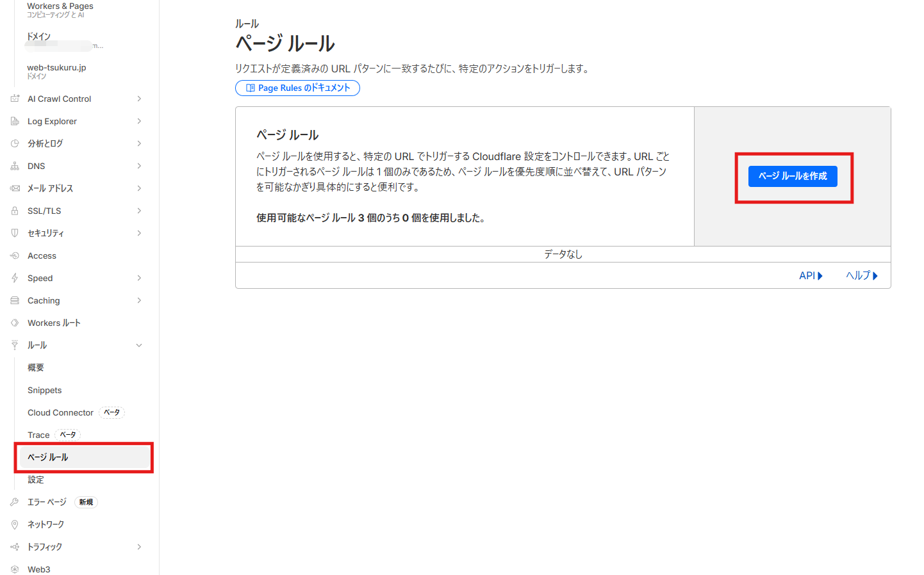
Task: Select the DNS icon in the sidebar
Action: point(15,166)
